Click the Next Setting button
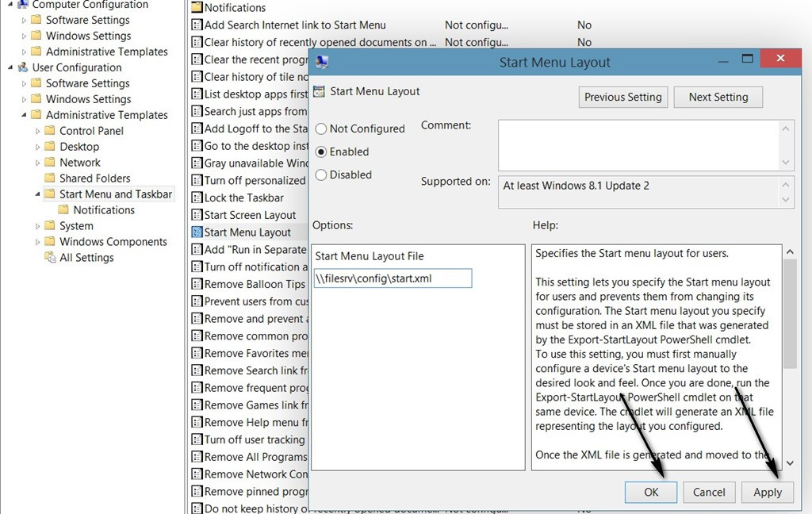This screenshot has height=514, width=812. [718, 97]
